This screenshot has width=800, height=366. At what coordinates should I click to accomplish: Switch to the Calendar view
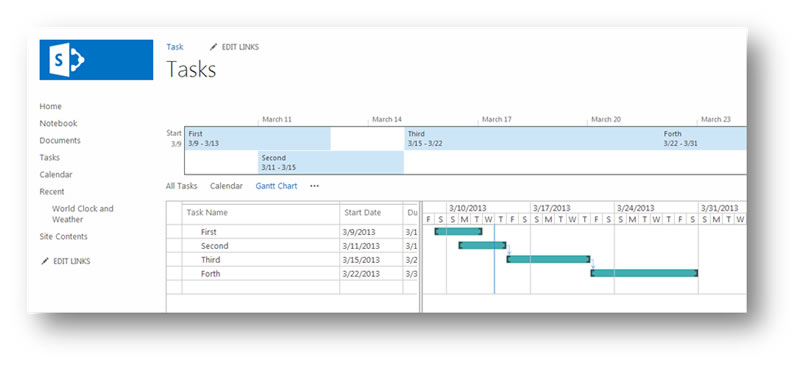point(227,186)
